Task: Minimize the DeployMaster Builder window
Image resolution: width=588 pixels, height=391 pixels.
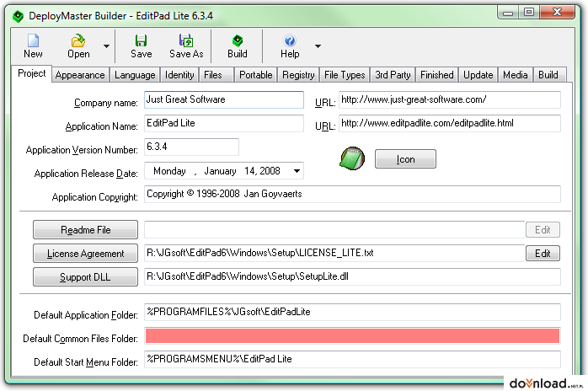Action: point(508,13)
